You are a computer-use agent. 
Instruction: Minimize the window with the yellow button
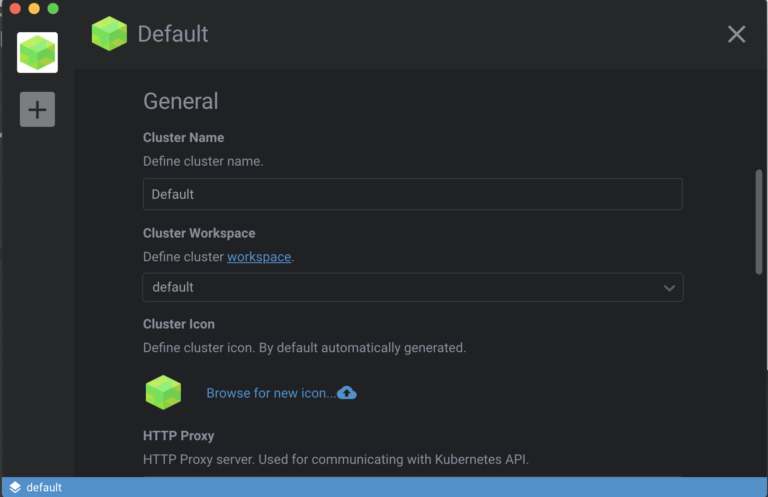(x=34, y=8)
